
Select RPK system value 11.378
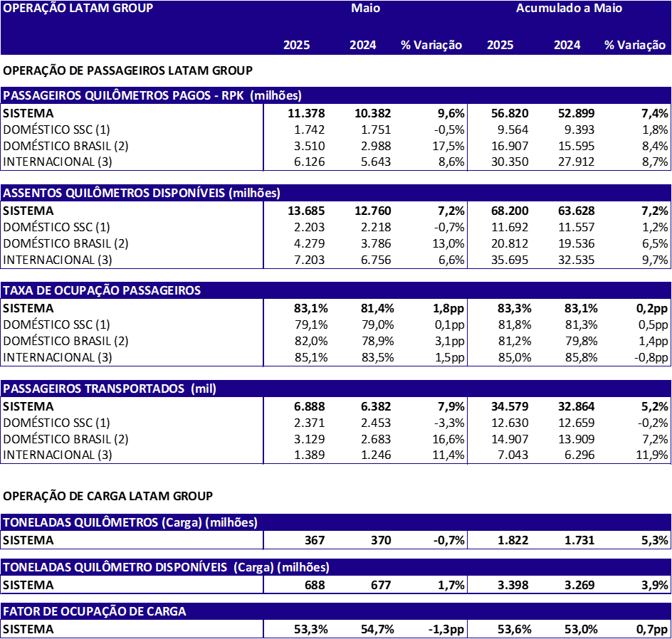point(306,113)
